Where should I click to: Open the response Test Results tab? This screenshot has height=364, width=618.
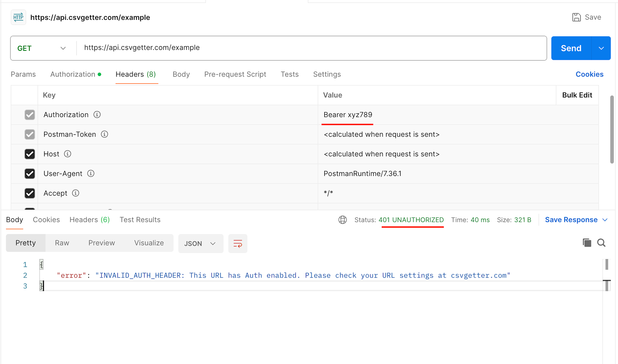140,220
